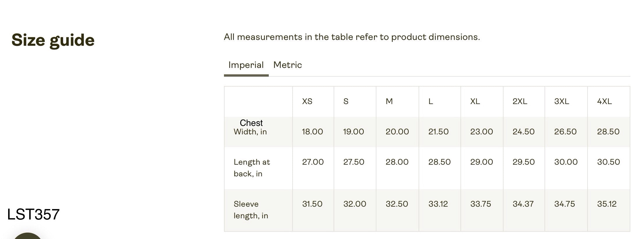Viewport: 644px width, 239px height.
Task: Click the measurements description sentence
Action: [x=352, y=37]
